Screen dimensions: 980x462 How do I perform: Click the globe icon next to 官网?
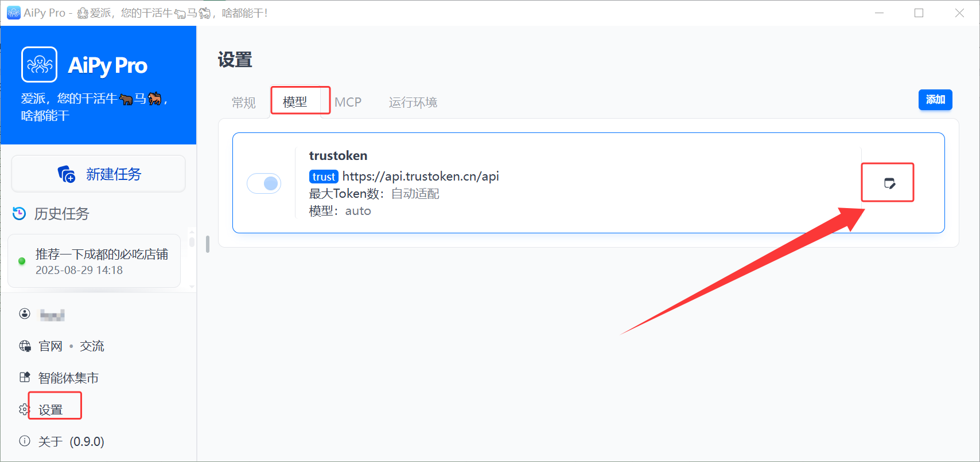click(25, 346)
